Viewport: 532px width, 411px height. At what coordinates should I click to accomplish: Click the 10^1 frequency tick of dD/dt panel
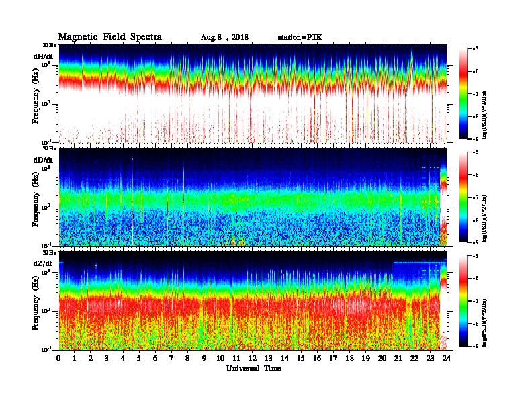46,168
